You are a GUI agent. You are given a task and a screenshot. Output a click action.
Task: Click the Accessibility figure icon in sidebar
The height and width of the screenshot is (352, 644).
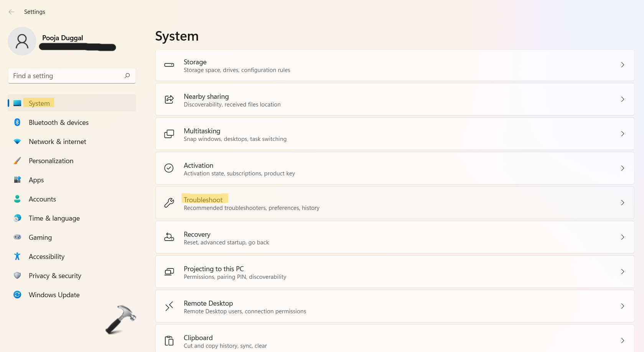tap(17, 256)
